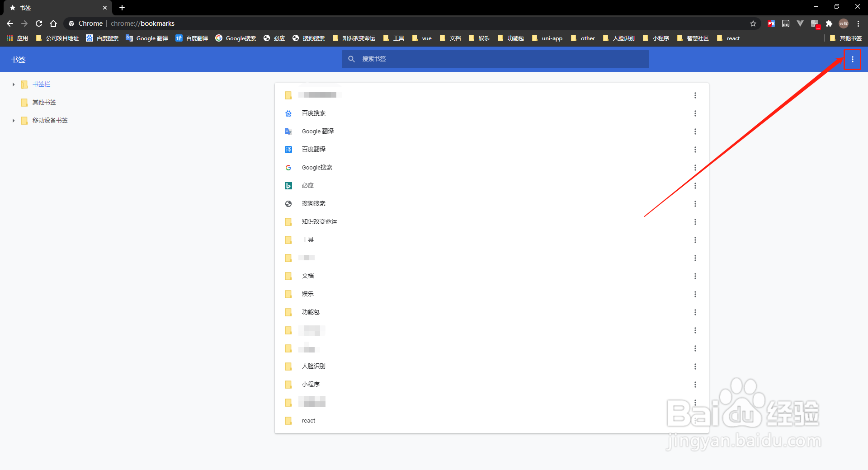Open more actions for 百度搜索 row
The image size is (868, 470).
[695, 113]
